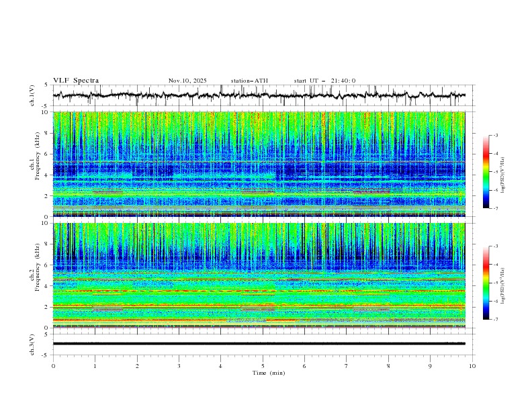Click the "-7" tick on ch.1 color bar

(x=496, y=208)
